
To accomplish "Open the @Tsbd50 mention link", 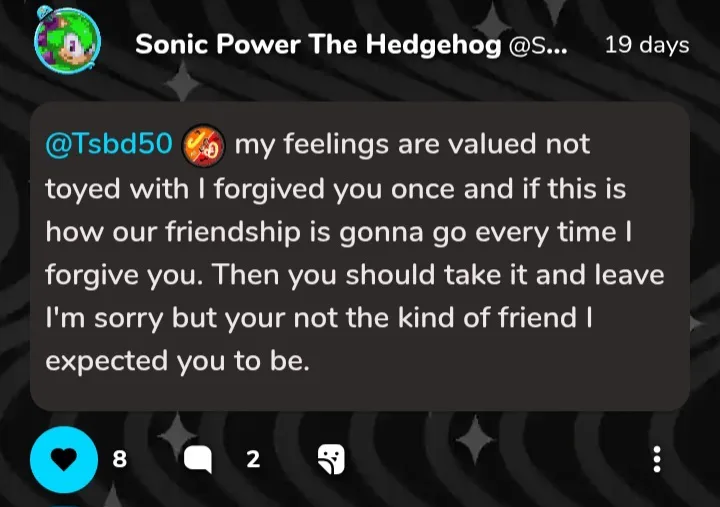I will click(x=109, y=144).
